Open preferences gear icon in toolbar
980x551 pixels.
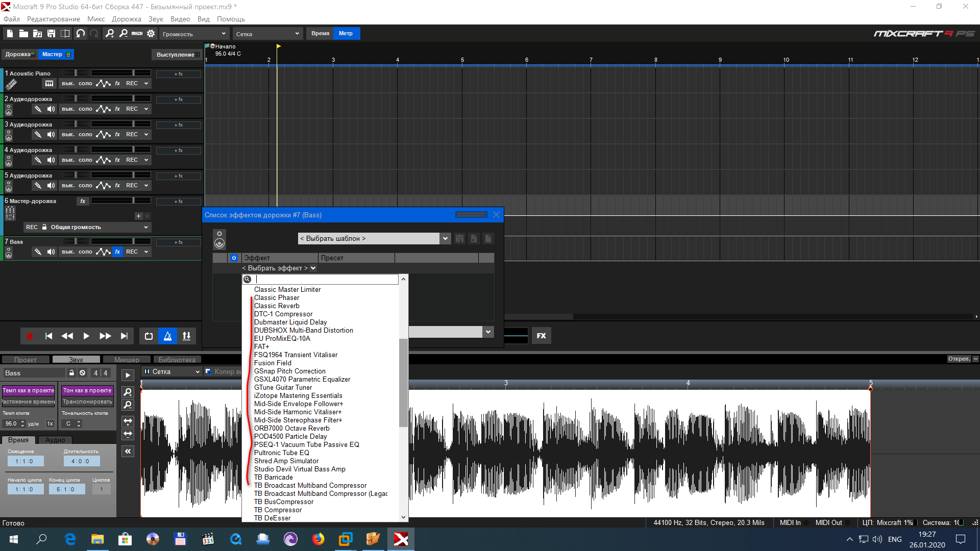tap(151, 34)
